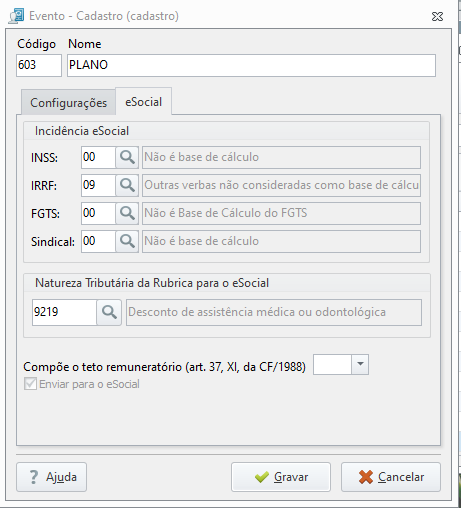Click the Nome field containing PLANO
The image size is (461, 508).
tap(251, 65)
